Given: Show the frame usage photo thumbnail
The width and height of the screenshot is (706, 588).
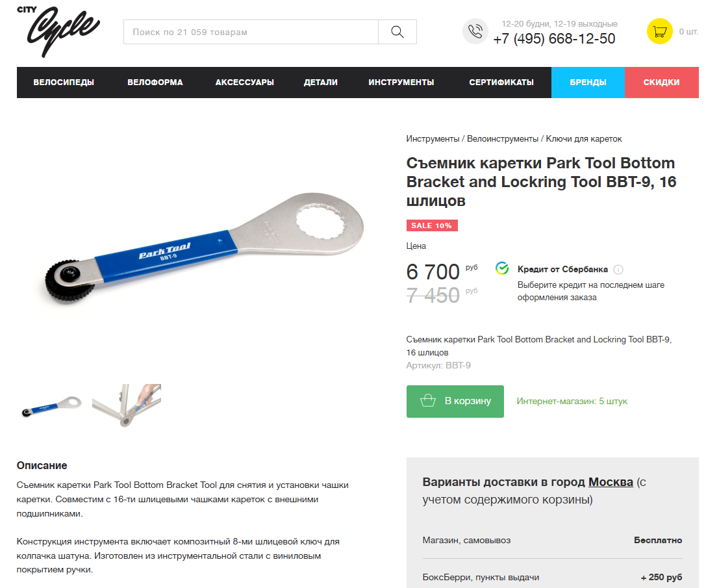Looking at the screenshot, I should tap(127, 405).
